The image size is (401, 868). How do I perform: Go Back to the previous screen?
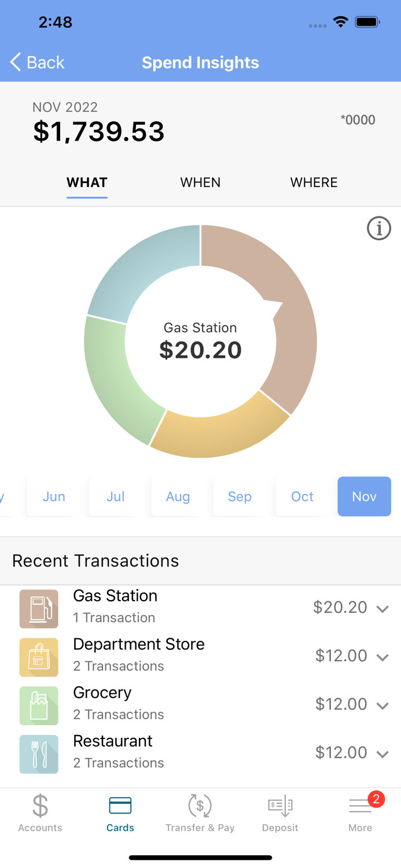(36, 62)
